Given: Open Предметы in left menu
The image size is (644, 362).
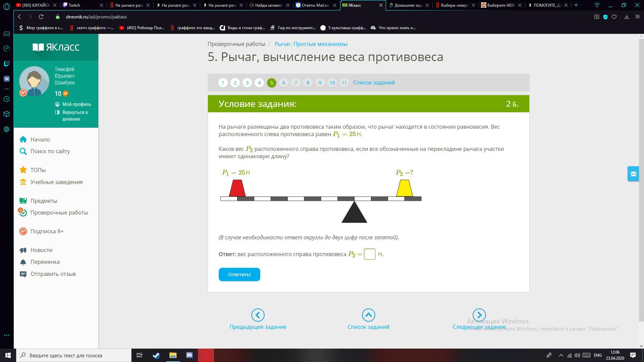Looking at the screenshot, I should (44, 201).
